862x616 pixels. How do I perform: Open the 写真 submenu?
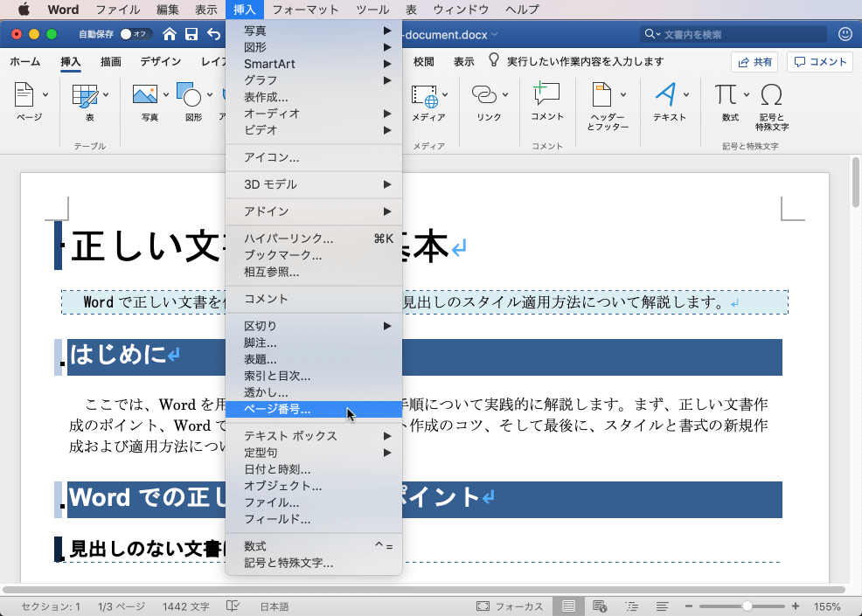coord(314,31)
